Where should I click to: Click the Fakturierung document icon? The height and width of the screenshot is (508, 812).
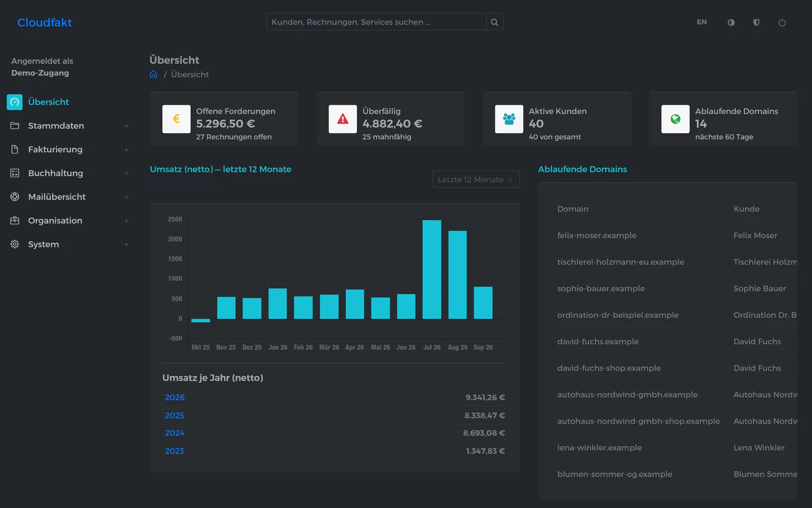coord(15,149)
